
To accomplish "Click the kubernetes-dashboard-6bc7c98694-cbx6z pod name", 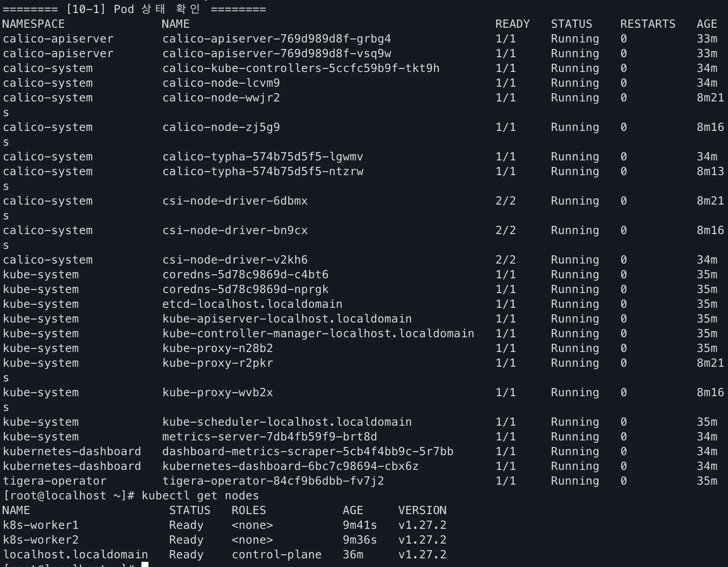I will coord(291,466).
